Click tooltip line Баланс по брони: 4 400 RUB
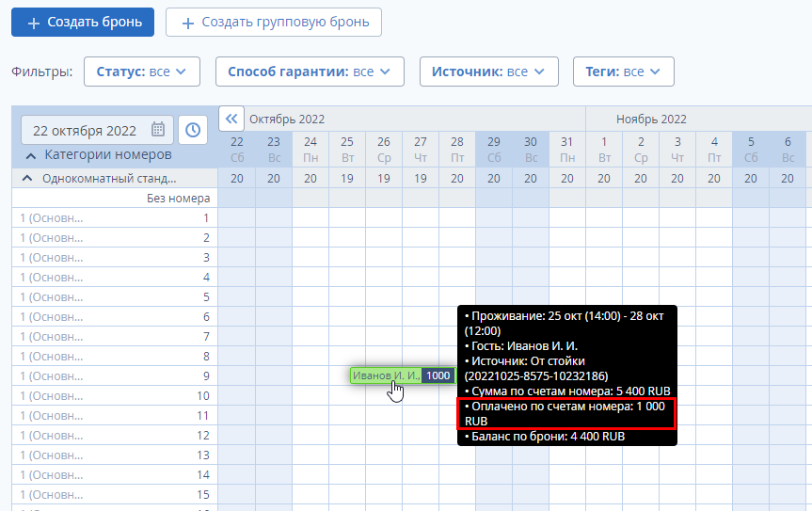This screenshot has width=812, height=511. (x=545, y=437)
